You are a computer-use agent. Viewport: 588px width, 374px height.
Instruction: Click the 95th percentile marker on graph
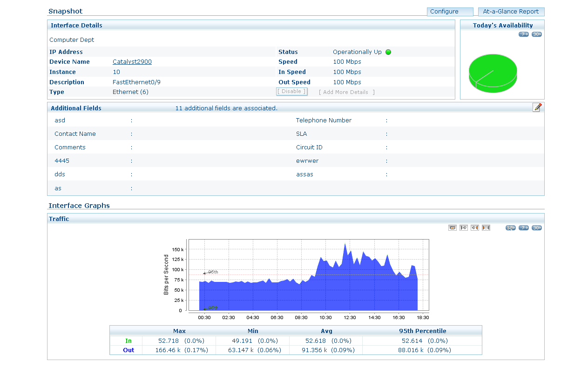coord(212,272)
